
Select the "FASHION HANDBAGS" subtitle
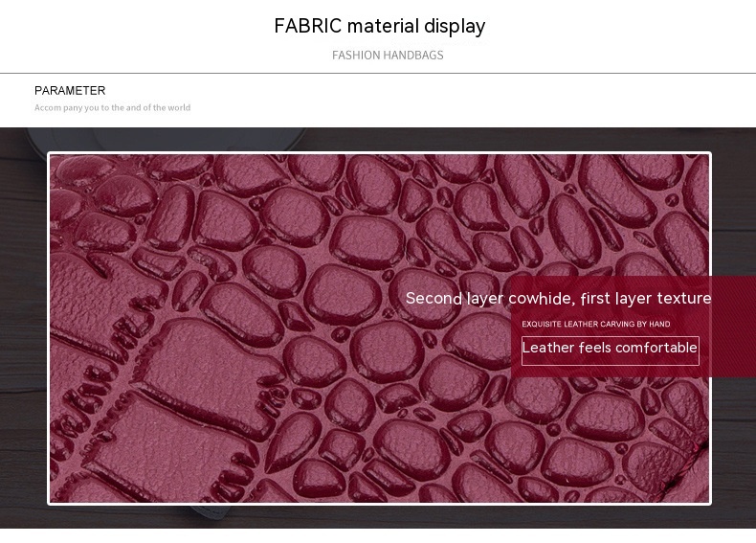388,56
